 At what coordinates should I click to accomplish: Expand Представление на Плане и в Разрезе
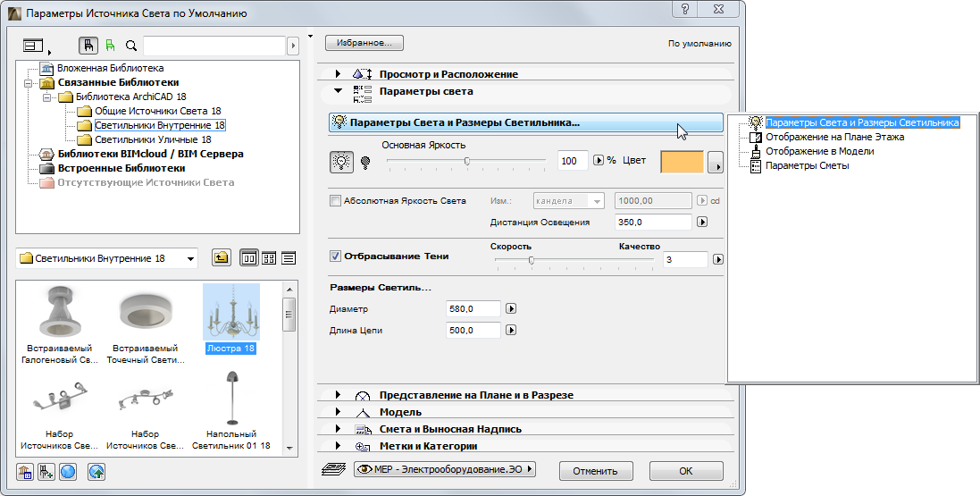coord(338,395)
